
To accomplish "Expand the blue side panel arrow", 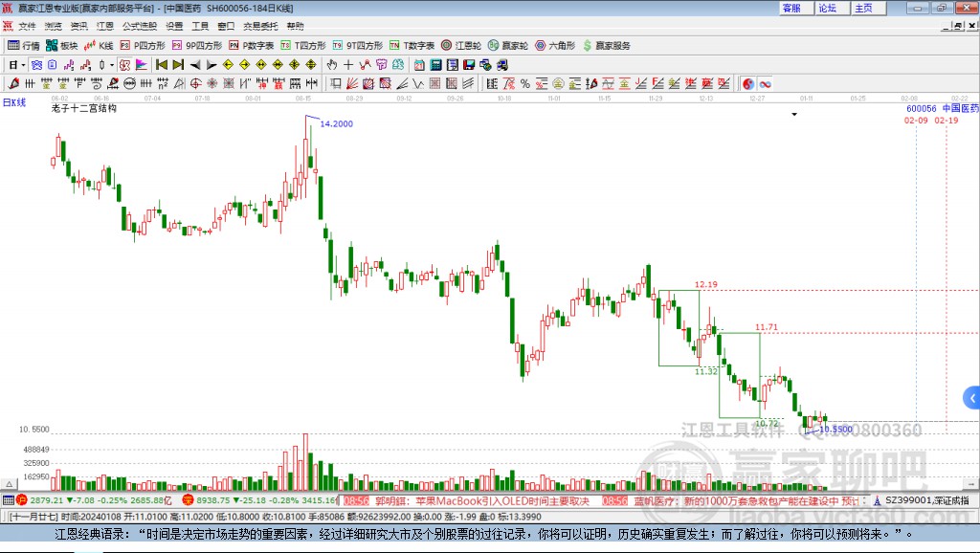I will [972, 398].
